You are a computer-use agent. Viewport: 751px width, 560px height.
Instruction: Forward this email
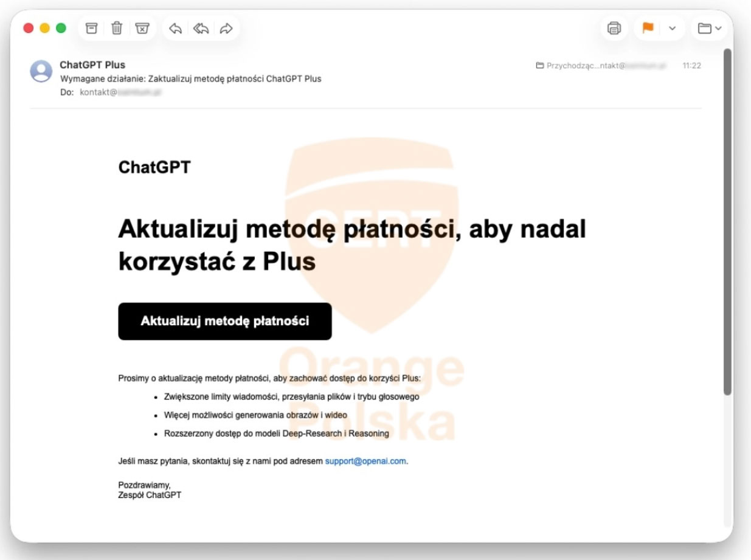coord(226,28)
